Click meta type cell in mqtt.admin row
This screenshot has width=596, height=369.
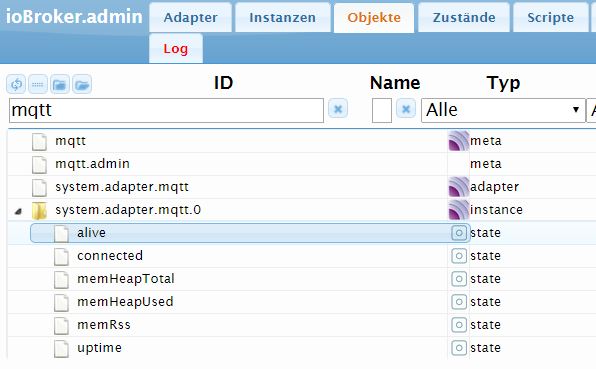[485, 164]
